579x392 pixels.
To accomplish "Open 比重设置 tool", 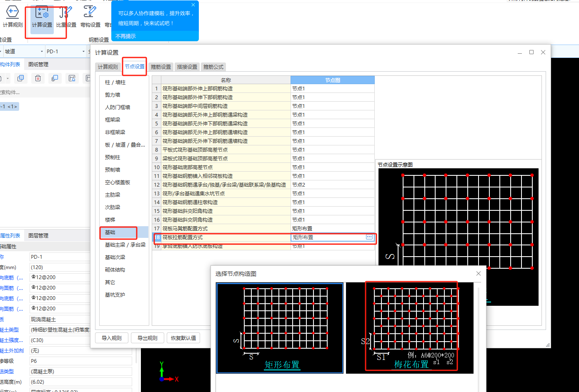I will pos(66,17).
